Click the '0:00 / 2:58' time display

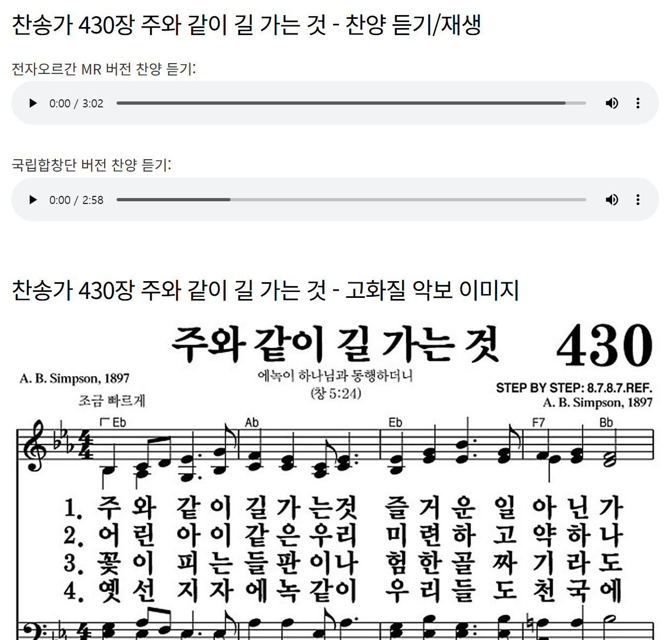point(76,200)
